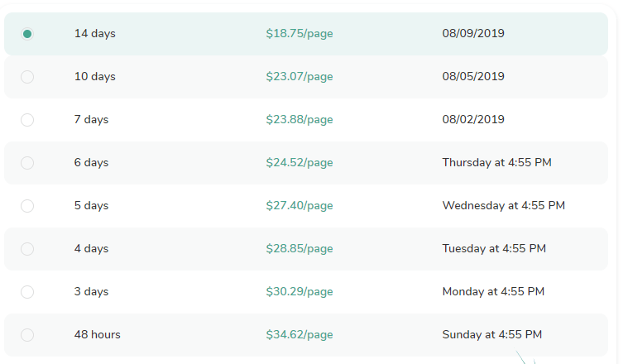Select the 14 days radio button
The height and width of the screenshot is (364, 628).
coord(27,34)
